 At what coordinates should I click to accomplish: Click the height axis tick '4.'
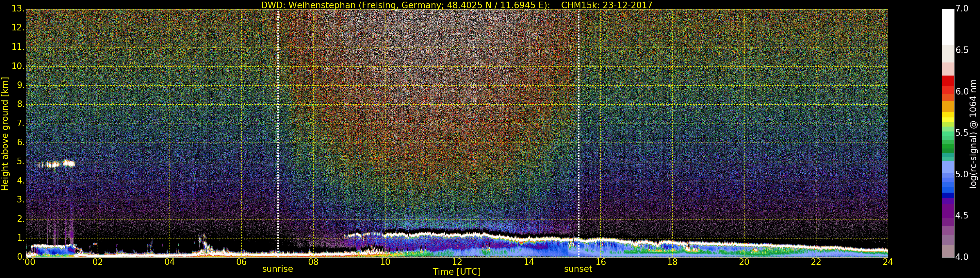(20, 181)
